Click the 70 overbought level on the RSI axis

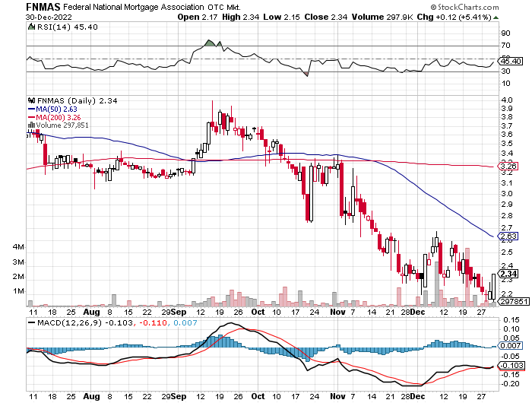pyautogui.click(x=505, y=46)
